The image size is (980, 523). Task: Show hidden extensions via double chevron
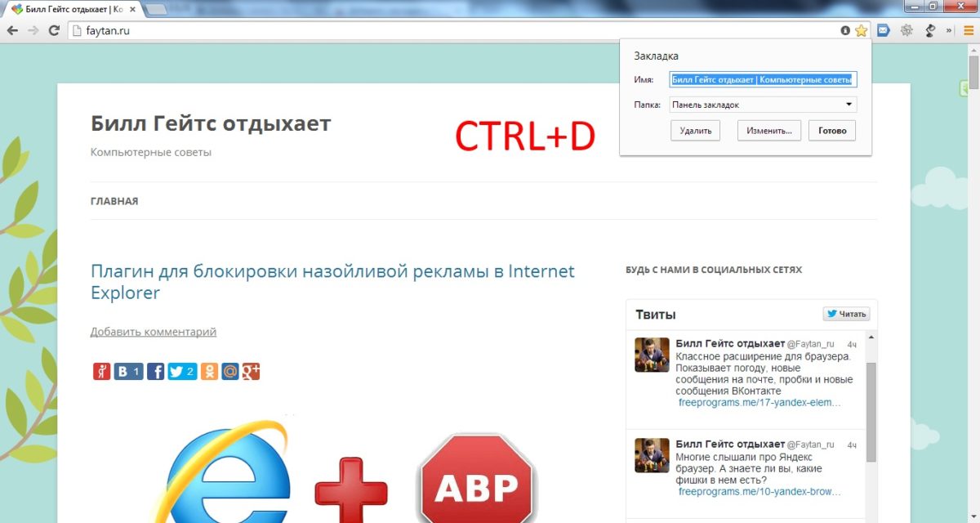click(950, 30)
